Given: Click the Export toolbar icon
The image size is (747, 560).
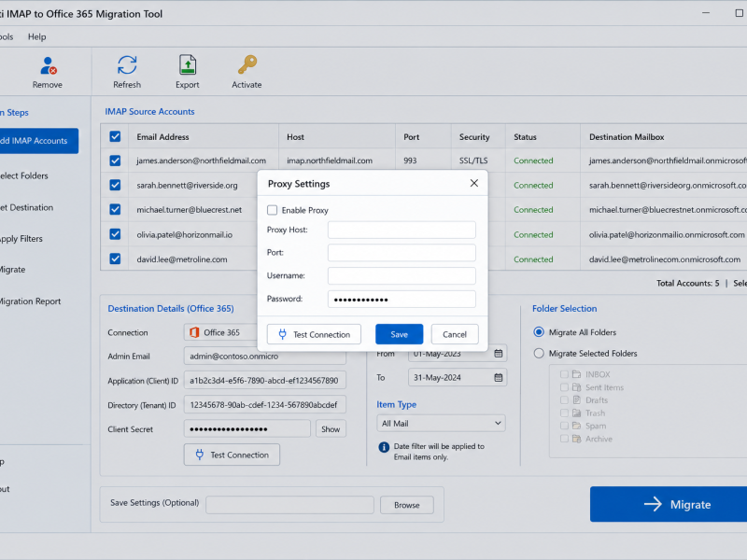Looking at the screenshot, I should [x=188, y=65].
